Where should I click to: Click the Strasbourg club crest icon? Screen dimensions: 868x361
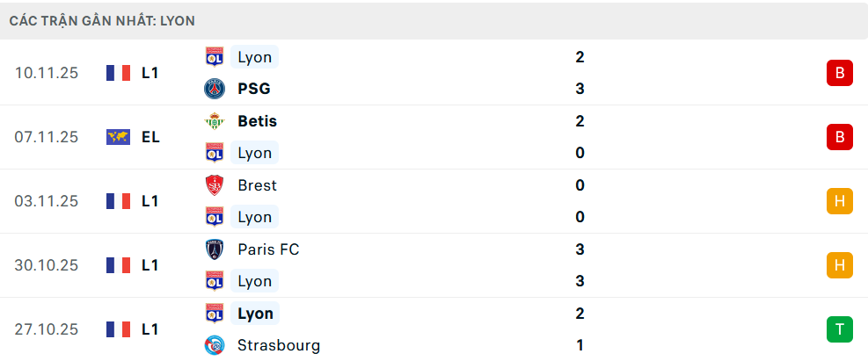(214, 345)
